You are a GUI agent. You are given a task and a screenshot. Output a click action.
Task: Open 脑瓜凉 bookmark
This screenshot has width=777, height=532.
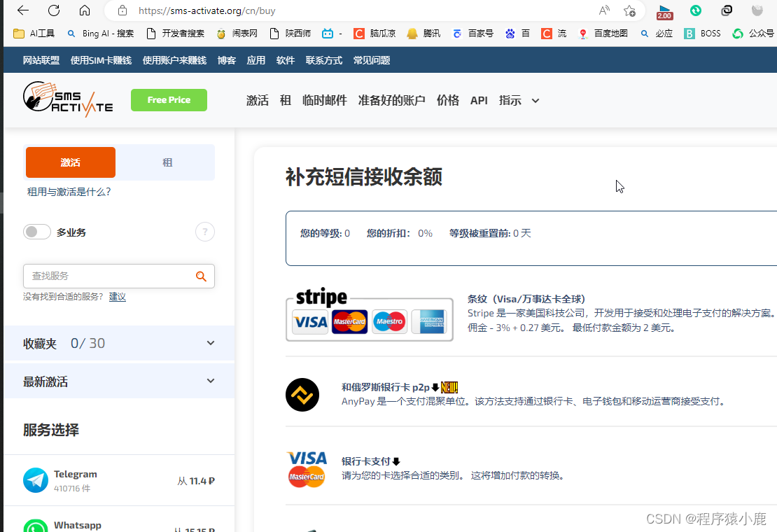click(x=374, y=33)
